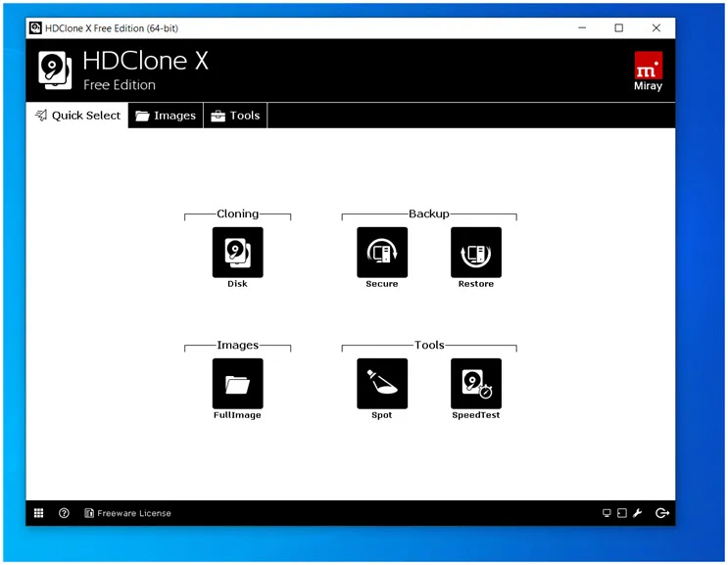Open the Restore backup function

[476, 253]
